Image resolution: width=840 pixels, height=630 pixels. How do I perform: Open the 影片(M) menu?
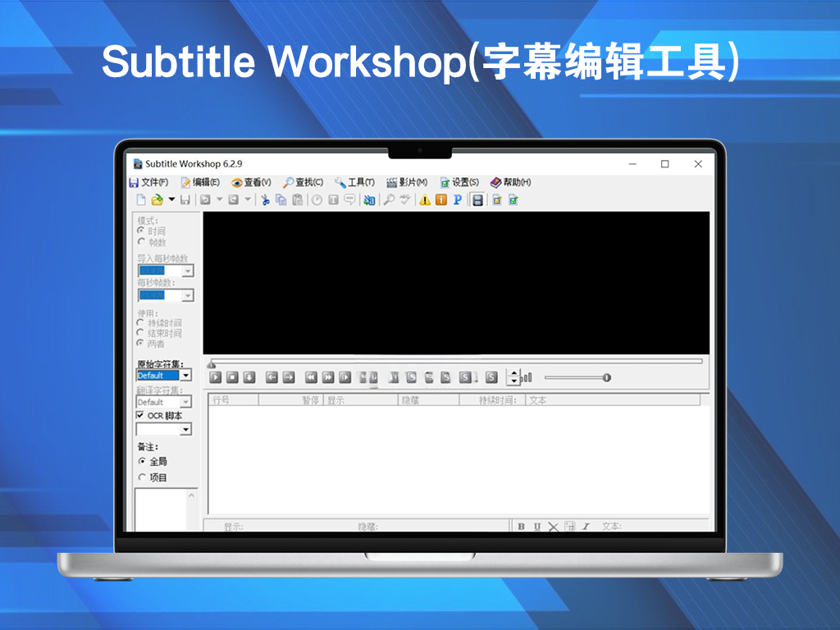click(407, 182)
